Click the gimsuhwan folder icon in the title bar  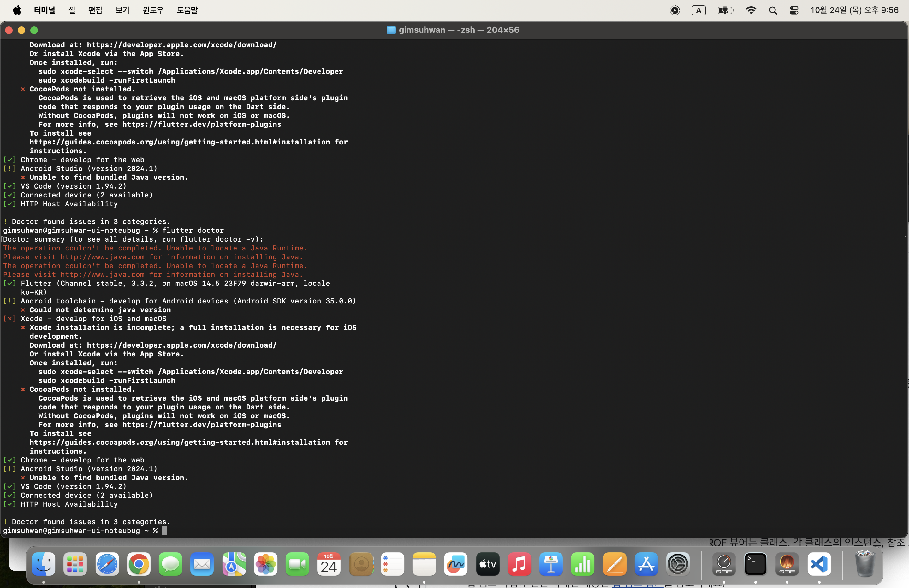pos(391,30)
